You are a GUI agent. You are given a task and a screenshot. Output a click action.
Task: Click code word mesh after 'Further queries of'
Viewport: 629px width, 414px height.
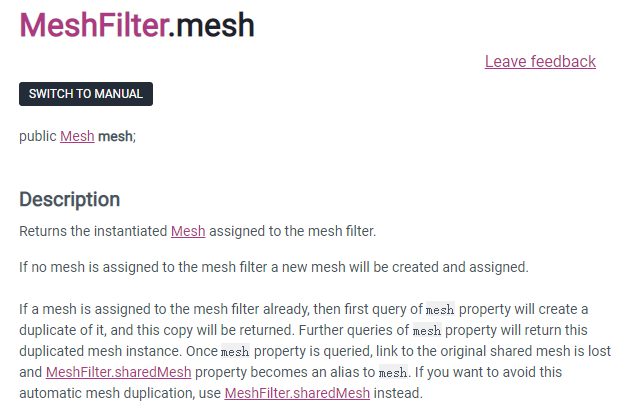[427, 330]
